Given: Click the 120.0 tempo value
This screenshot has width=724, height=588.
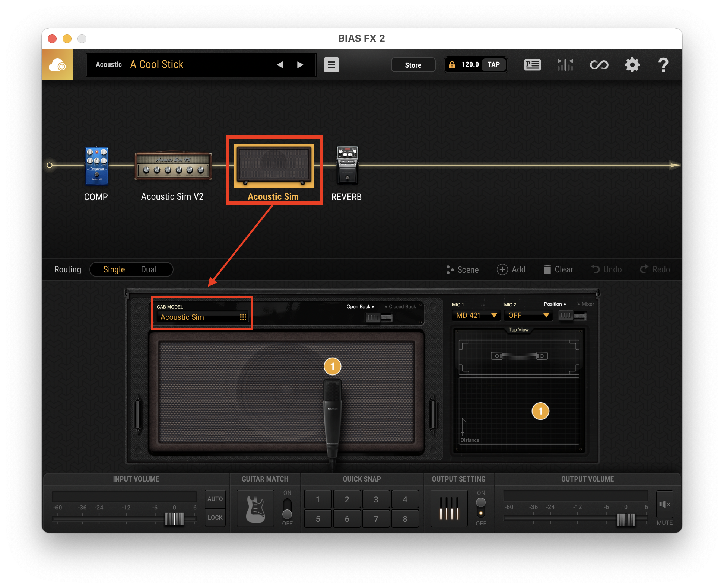Looking at the screenshot, I should (x=470, y=65).
